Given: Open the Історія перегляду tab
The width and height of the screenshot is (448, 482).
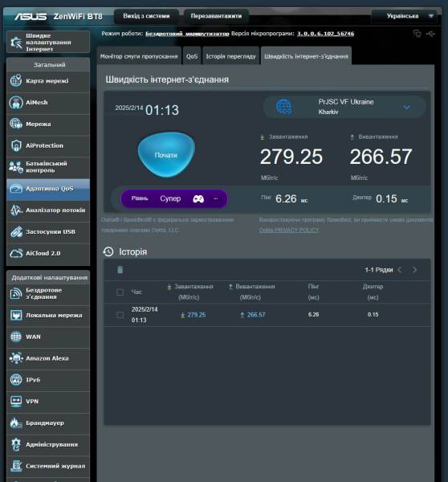Looking at the screenshot, I should pyautogui.click(x=230, y=56).
